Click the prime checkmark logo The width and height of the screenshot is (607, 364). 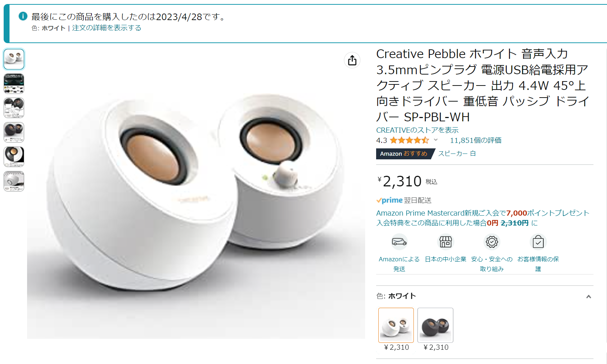[x=389, y=200]
